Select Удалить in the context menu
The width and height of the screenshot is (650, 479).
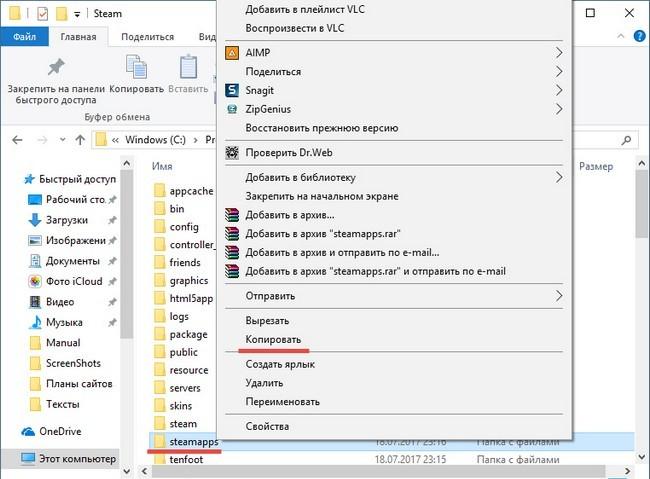pyautogui.click(x=264, y=383)
